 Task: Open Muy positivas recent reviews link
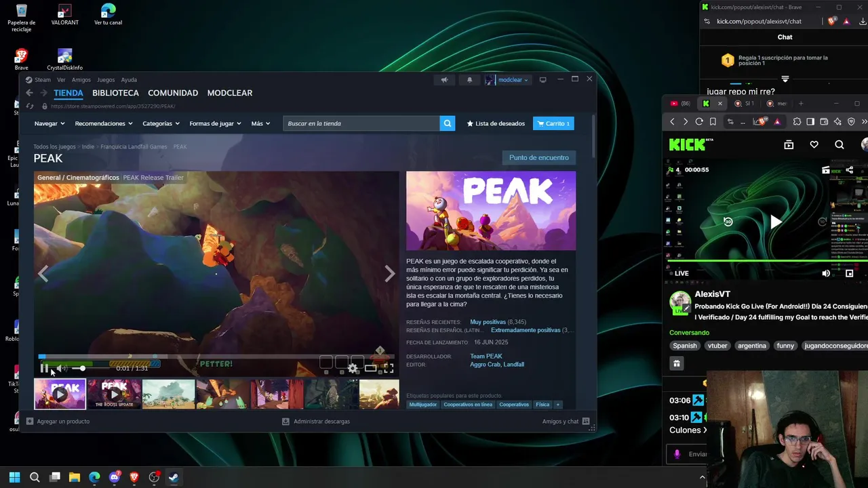point(488,322)
